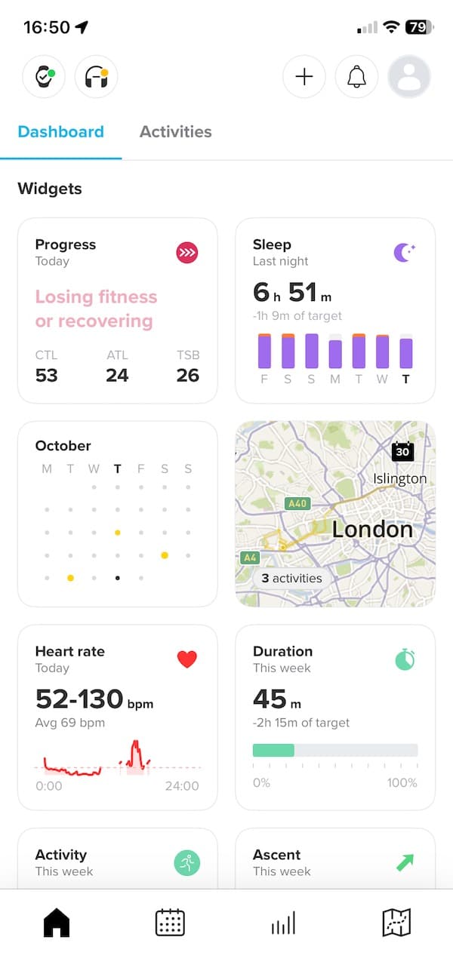The width and height of the screenshot is (453, 980).
Task: Open the map in bottom navigation
Action: (x=396, y=922)
